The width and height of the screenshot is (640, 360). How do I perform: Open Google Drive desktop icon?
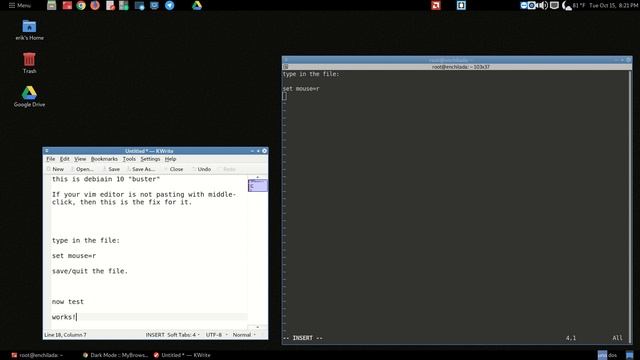[29, 97]
